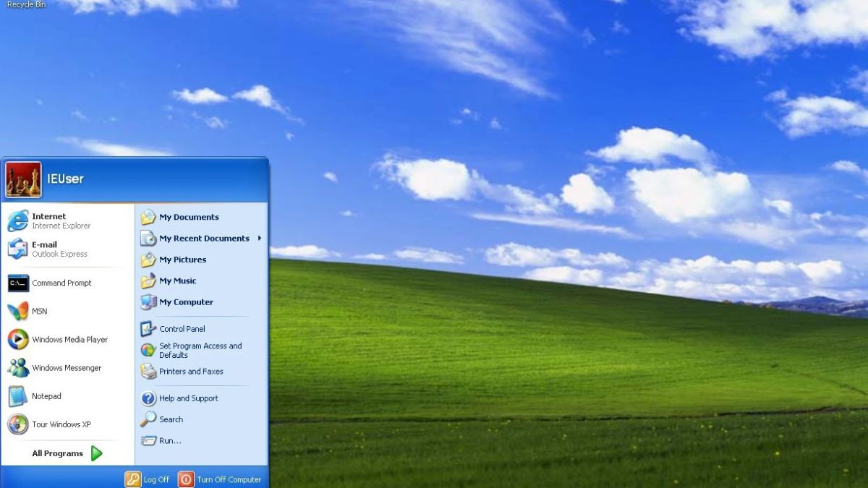Click the My Recent Documents icon
The width and height of the screenshot is (868, 488).
click(x=148, y=238)
